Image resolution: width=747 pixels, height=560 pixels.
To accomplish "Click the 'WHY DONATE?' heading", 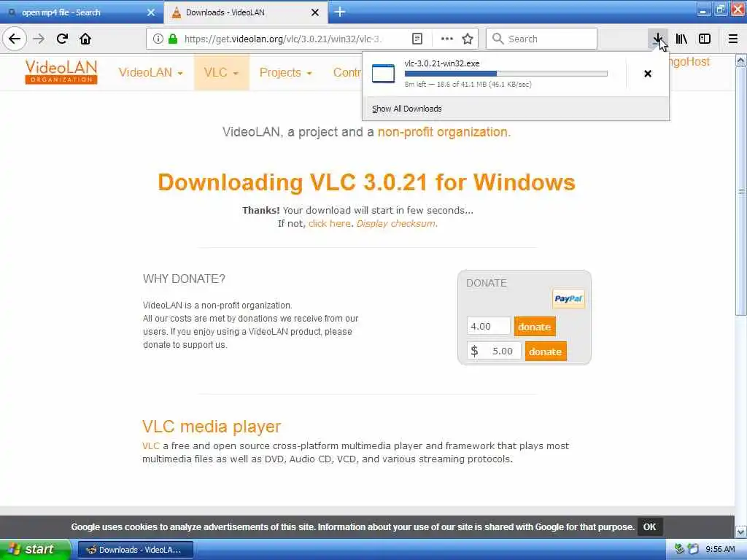I will [184, 279].
